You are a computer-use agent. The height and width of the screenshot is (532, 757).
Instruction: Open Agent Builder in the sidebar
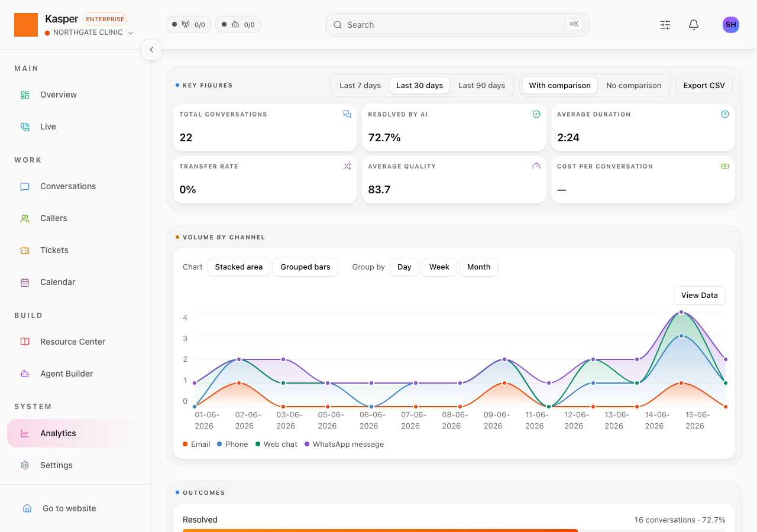coord(76,374)
